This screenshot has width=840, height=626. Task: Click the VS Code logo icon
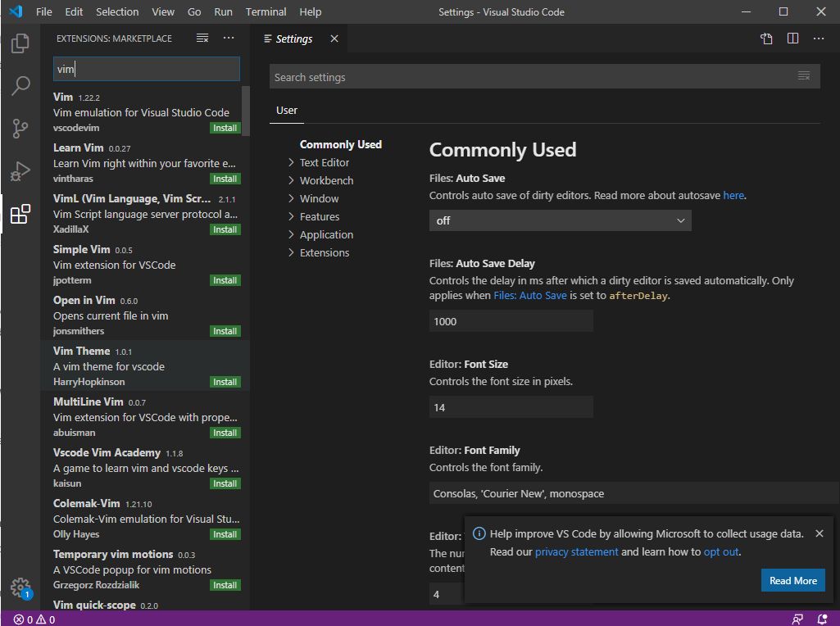point(16,11)
